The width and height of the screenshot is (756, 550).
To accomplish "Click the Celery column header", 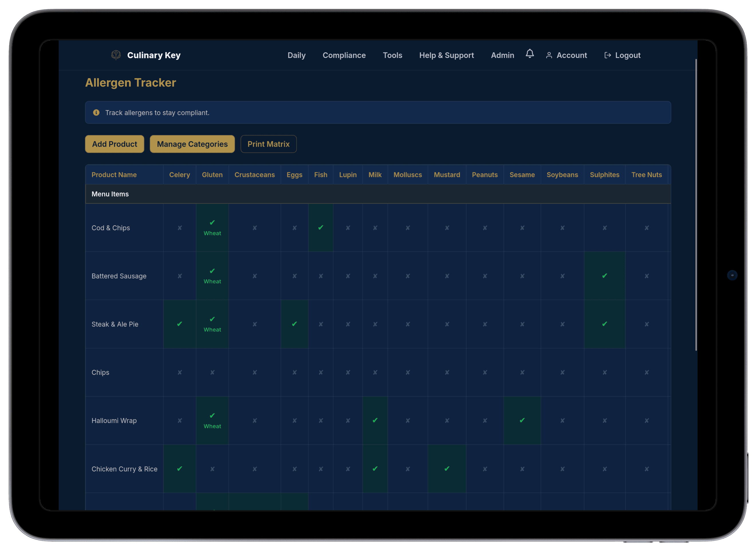I will tap(180, 175).
